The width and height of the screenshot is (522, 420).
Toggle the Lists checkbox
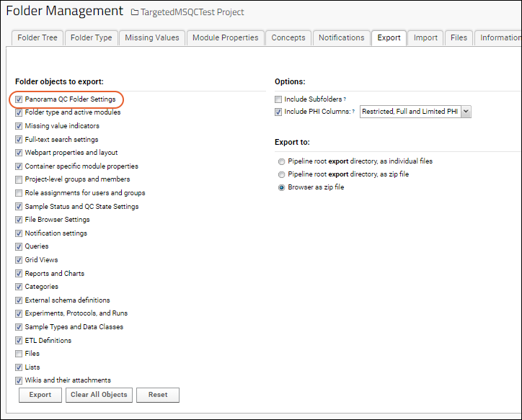[19, 367]
